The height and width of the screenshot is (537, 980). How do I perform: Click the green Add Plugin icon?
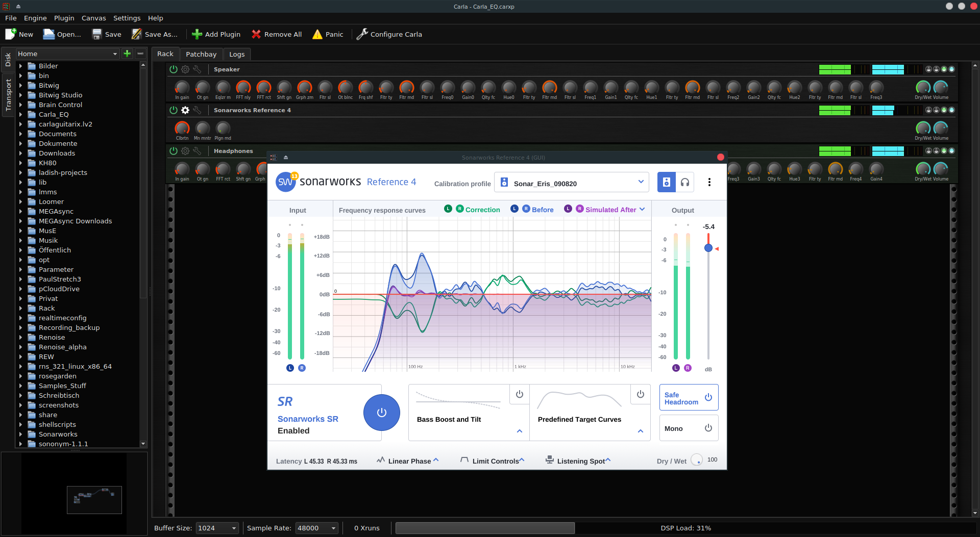[x=197, y=34]
